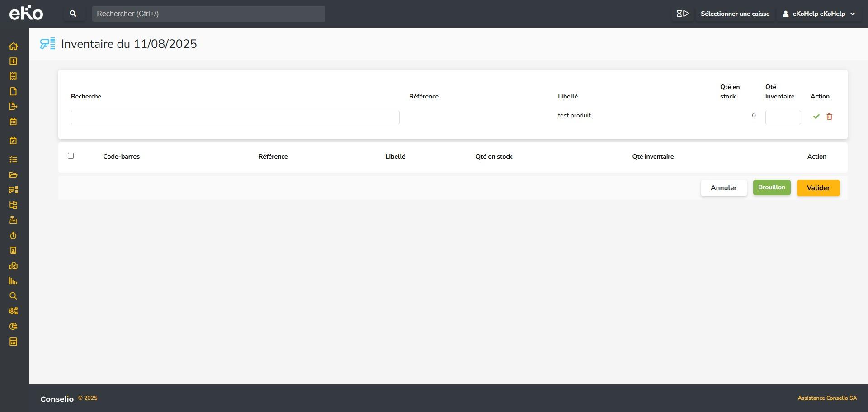
Task: Delete test produit line with trash icon
Action: tap(829, 117)
